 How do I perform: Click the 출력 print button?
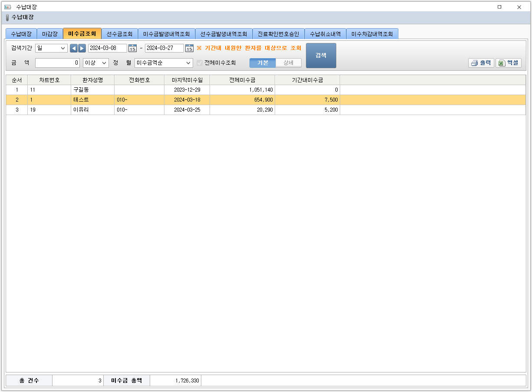coord(481,63)
